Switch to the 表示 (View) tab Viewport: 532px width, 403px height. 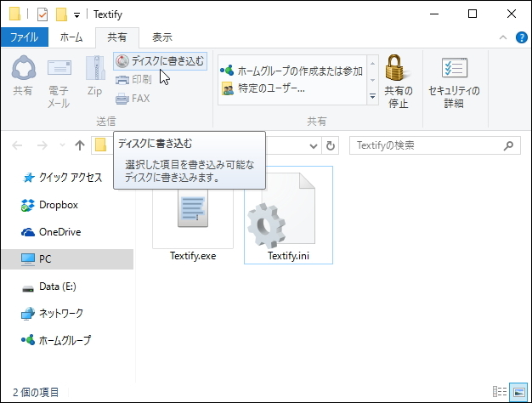pos(161,37)
